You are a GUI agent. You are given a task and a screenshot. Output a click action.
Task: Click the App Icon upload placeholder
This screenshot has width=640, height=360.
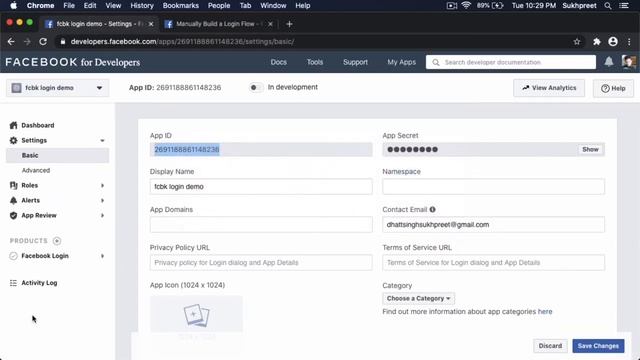(196, 314)
